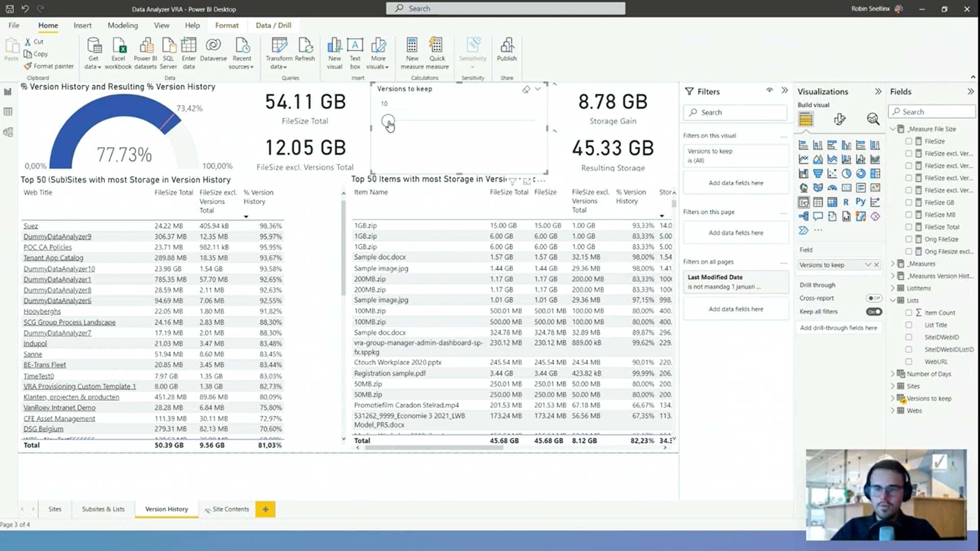Open the Analytics pane icon
The width and height of the screenshot is (980, 551).
pos(873,119)
